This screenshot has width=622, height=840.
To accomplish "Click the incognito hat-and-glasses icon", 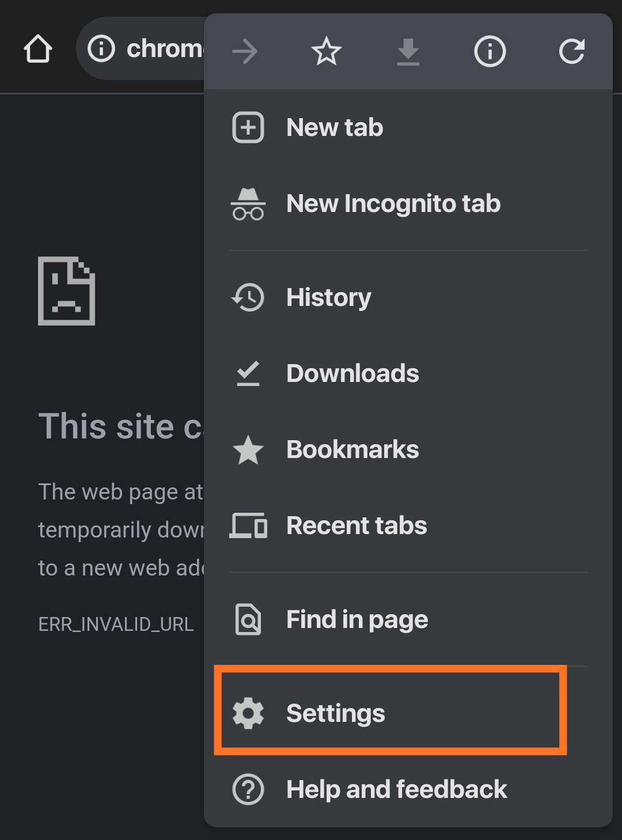I will (x=248, y=204).
